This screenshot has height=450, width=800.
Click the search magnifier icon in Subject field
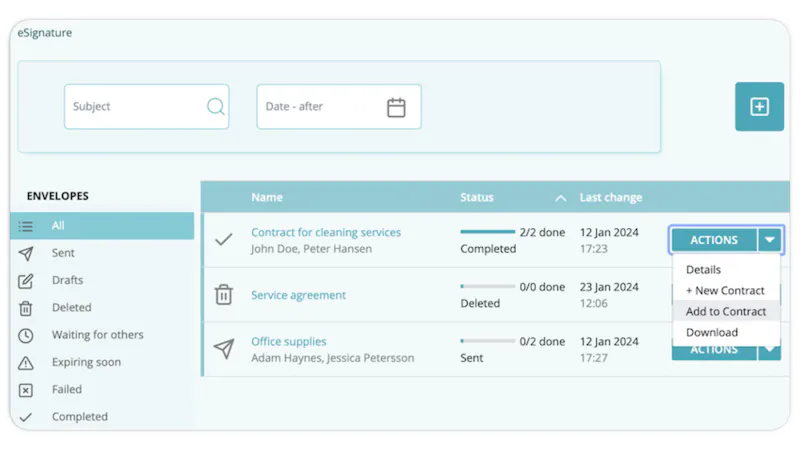pyautogui.click(x=215, y=106)
